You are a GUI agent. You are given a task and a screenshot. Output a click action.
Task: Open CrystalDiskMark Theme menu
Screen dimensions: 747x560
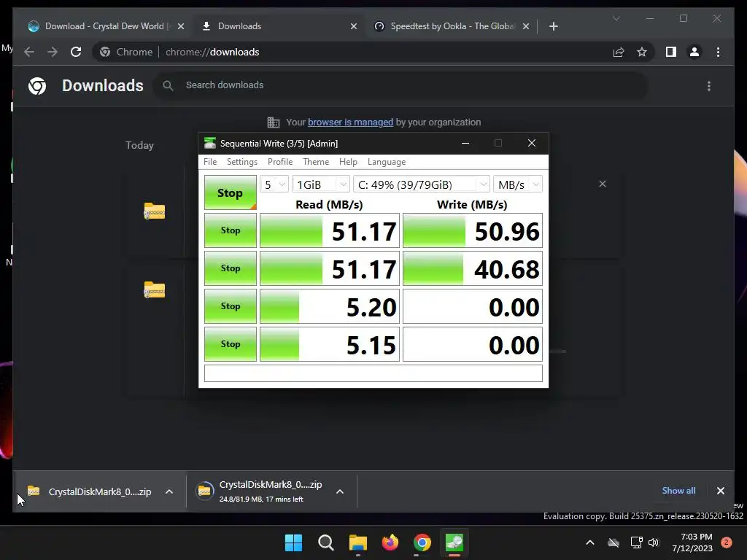(316, 162)
